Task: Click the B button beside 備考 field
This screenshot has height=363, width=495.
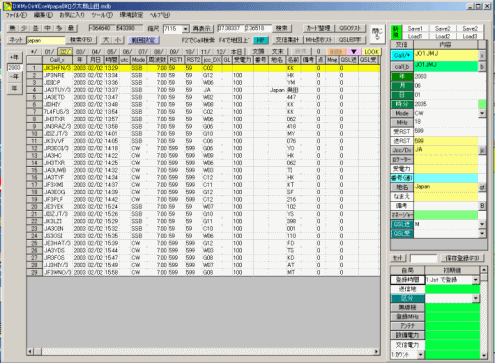Action: [482, 206]
